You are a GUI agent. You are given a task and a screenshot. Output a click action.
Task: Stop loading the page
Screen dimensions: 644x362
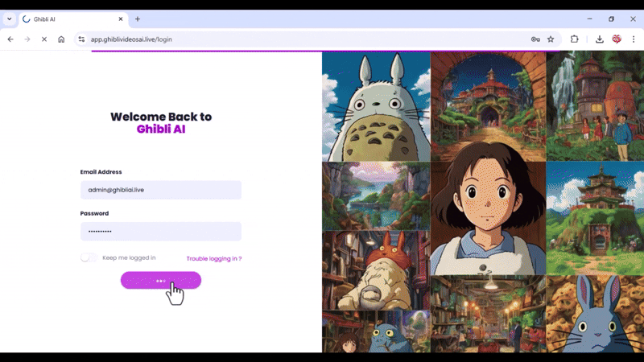(44, 39)
